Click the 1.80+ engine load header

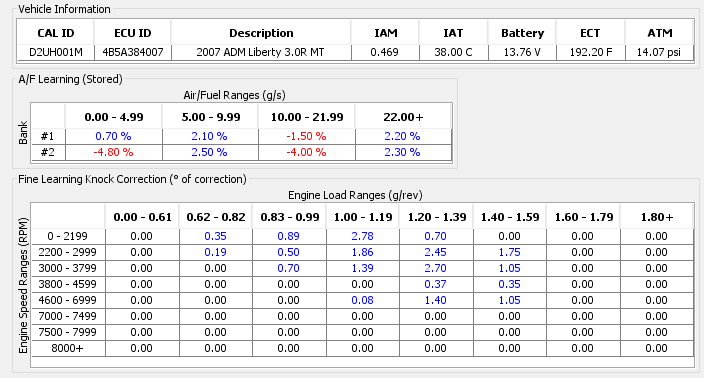coord(657,217)
